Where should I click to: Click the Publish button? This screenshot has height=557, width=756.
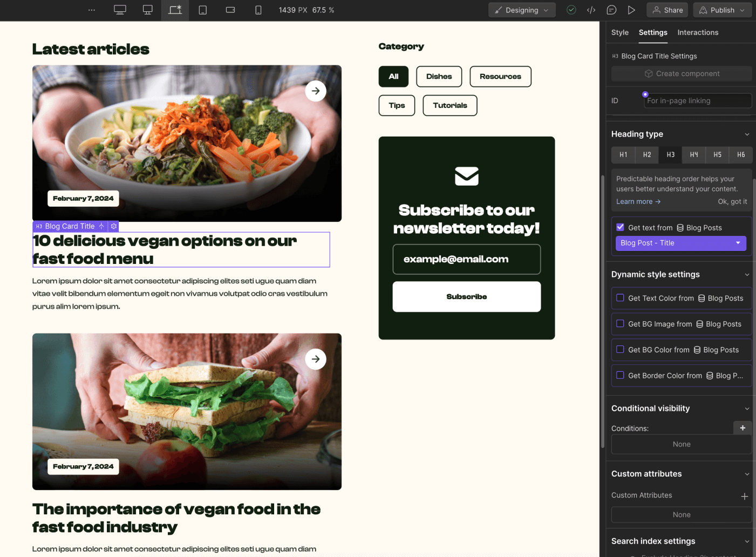(x=722, y=10)
